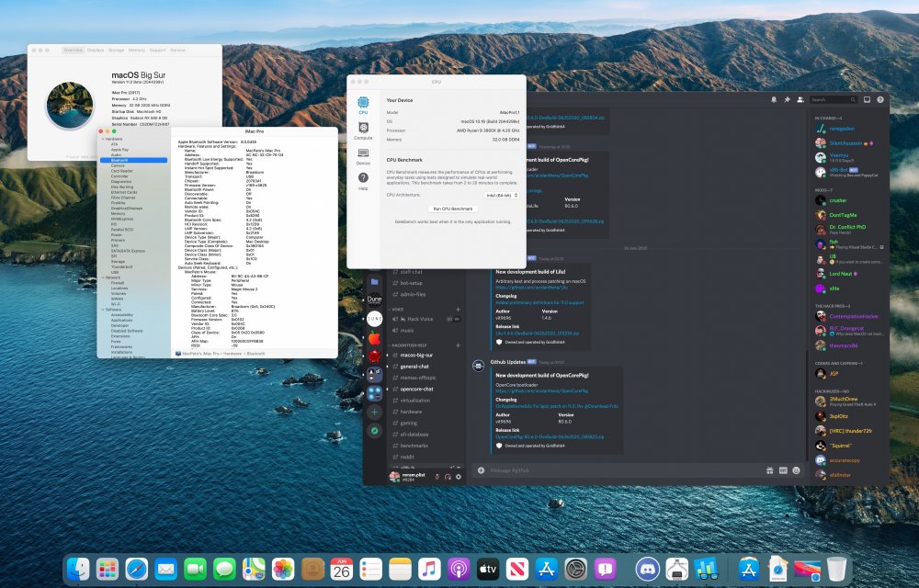The image size is (919, 588).
Task: Open Discord help question-mark icon
Action: [879, 99]
